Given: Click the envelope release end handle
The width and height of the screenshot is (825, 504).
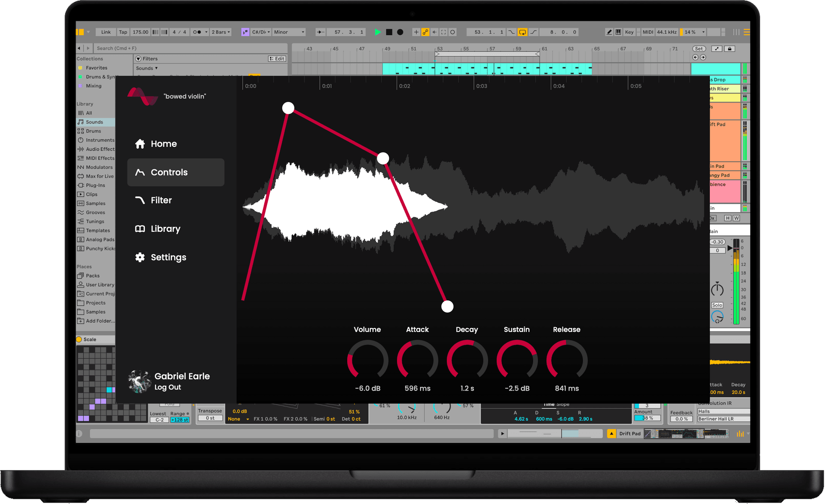Looking at the screenshot, I should (447, 307).
